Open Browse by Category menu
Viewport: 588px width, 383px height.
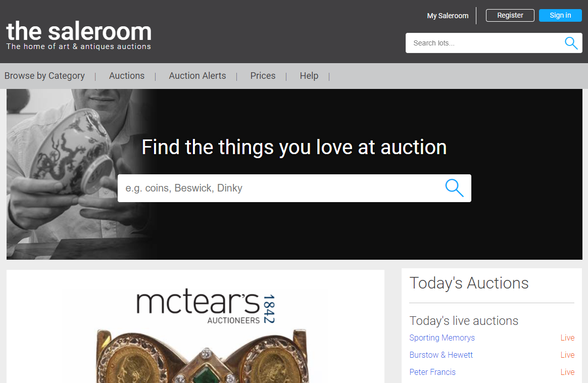pyautogui.click(x=44, y=76)
